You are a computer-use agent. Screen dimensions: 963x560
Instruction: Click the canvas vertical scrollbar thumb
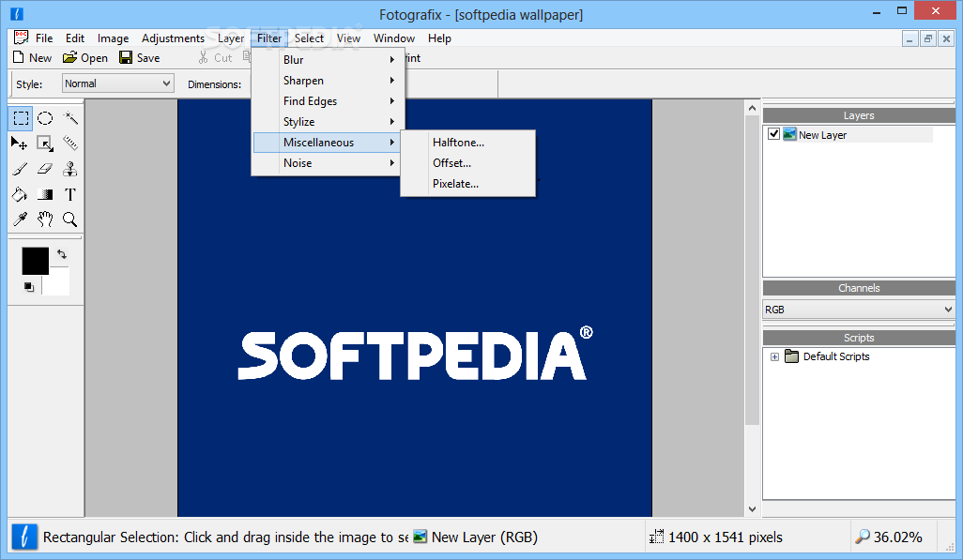[752, 270]
